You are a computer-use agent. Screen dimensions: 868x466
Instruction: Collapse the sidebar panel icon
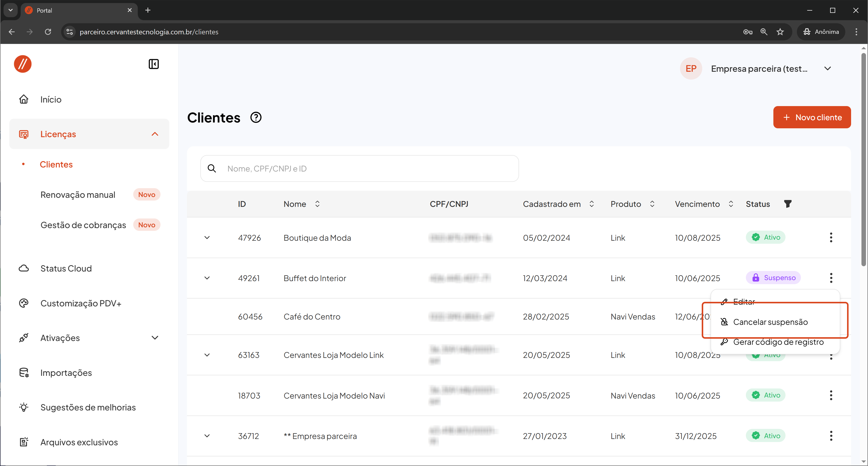tap(154, 64)
